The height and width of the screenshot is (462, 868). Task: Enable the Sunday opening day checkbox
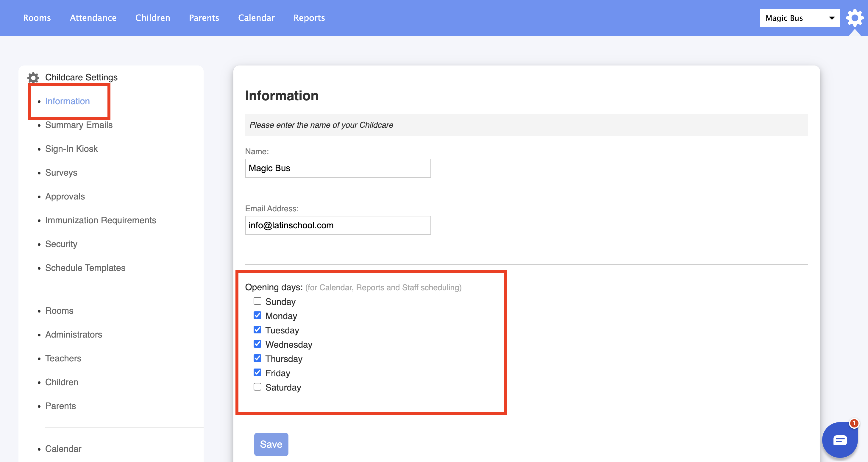click(x=257, y=301)
